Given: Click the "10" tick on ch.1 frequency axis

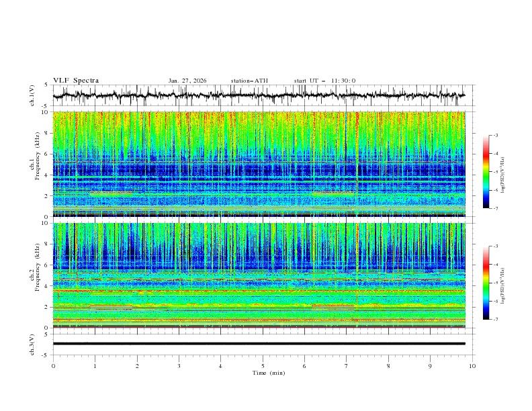Looking at the screenshot, I should [x=46, y=112].
